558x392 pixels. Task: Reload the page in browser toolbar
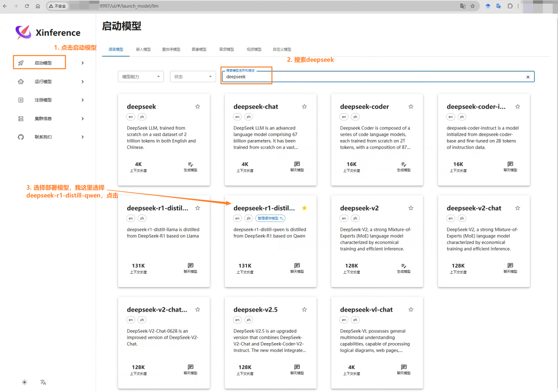(27, 6)
